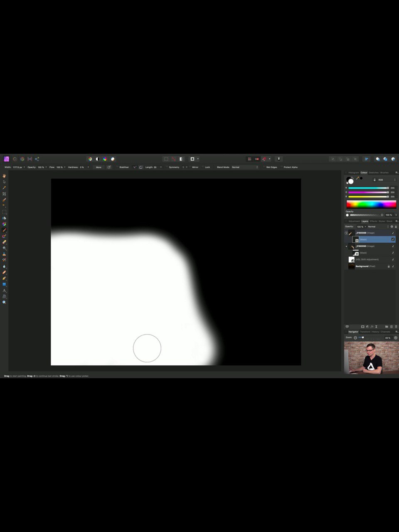Select the Clone Stamp tool
This screenshot has width=399, height=532.
(x=4, y=254)
